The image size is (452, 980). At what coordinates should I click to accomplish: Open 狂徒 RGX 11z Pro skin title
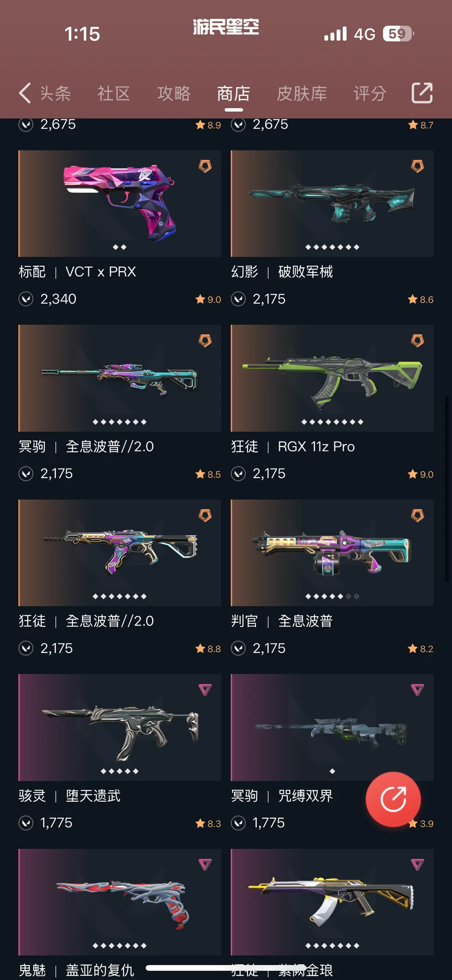point(293,447)
